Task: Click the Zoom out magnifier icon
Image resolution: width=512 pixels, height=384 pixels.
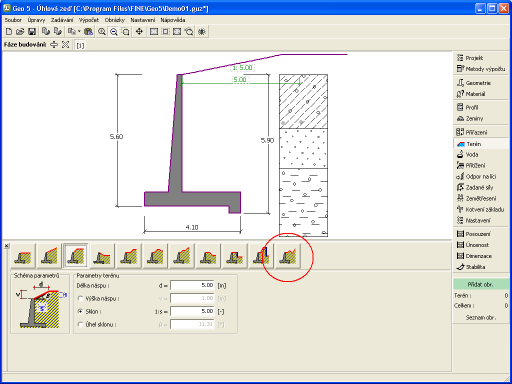Action: pos(114,32)
